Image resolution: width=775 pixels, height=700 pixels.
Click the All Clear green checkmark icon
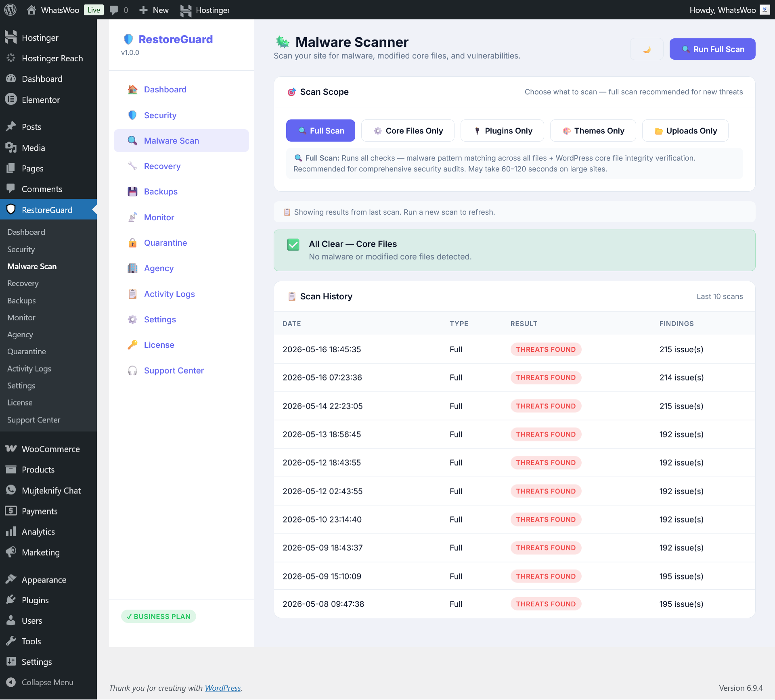point(293,244)
